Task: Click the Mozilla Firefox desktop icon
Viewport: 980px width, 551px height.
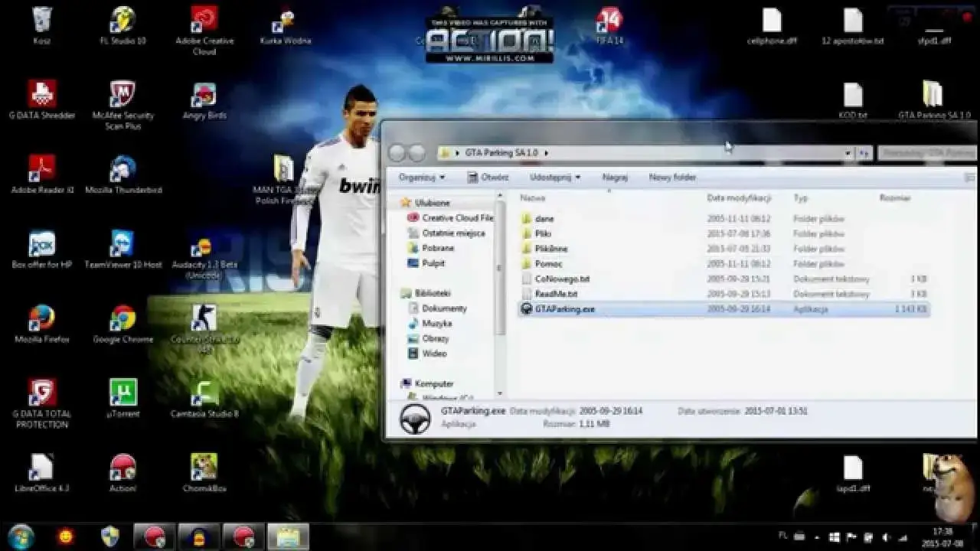Action: tap(41, 319)
